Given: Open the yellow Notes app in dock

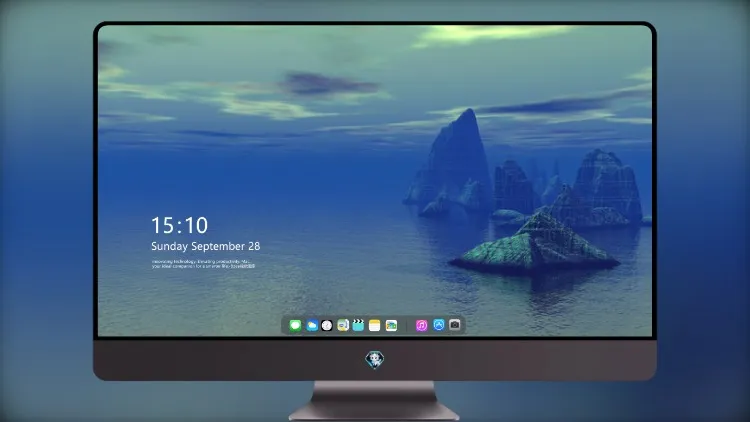Looking at the screenshot, I should 375,326.
